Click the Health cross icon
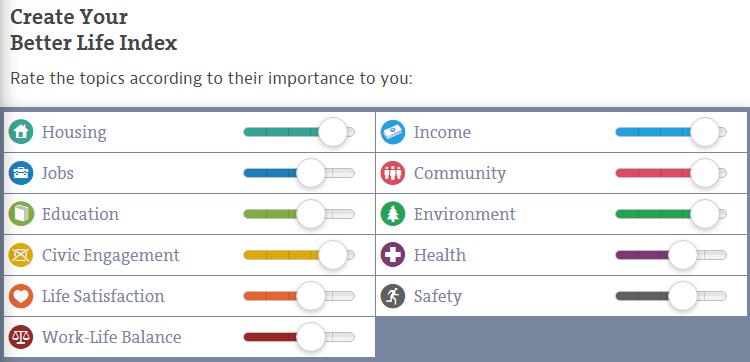This screenshot has width=750, height=362. click(x=393, y=255)
